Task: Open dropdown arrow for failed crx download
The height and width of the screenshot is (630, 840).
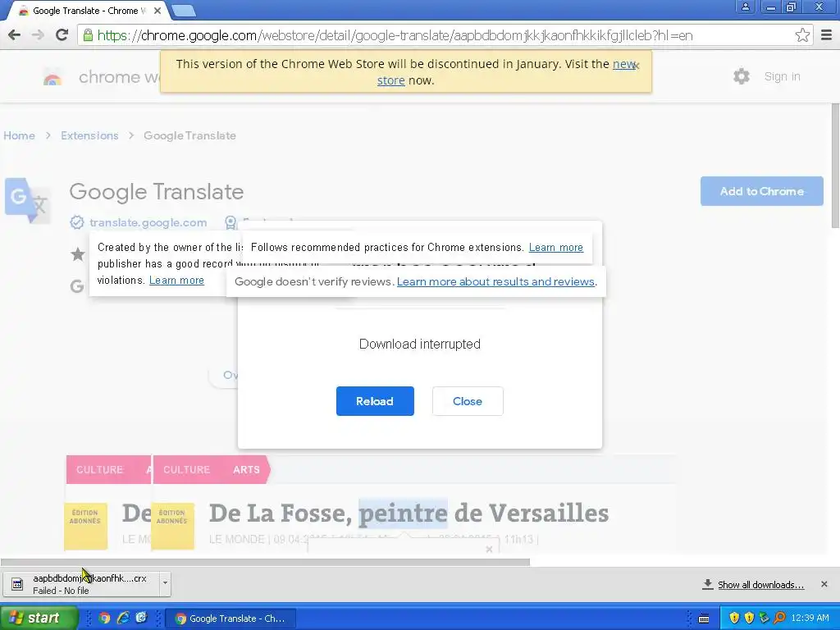Action: 165,583
